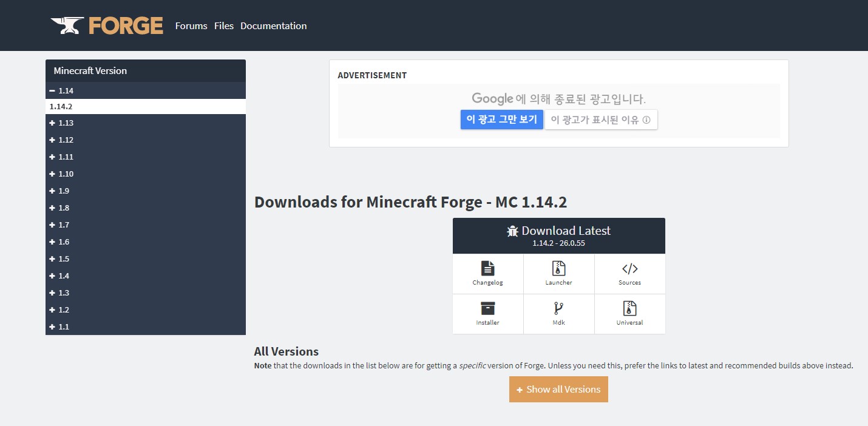Image resolution: width=868 pixels, height=426 pixels.
Task: Expand the 1.2 version group
Action: pos(146,310)
